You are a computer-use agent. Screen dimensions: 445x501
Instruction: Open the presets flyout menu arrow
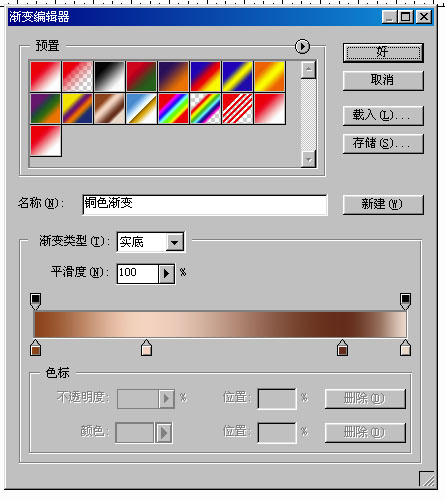tap(302, 46)
